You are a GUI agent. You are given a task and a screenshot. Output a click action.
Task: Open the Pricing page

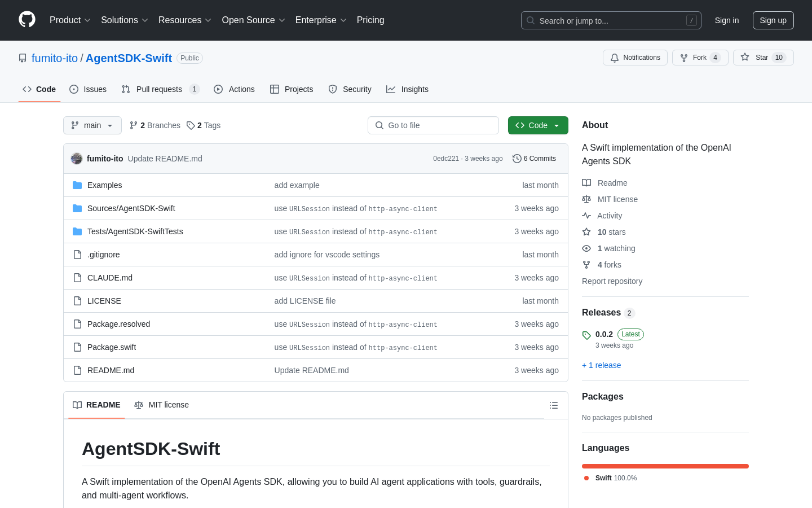370,20
